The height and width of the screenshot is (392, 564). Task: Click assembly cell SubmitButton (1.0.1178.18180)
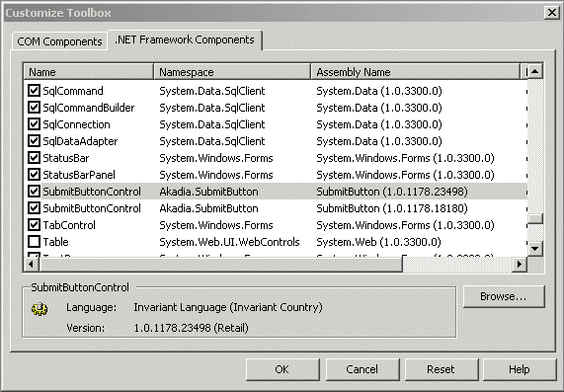(x=392, y=208)
